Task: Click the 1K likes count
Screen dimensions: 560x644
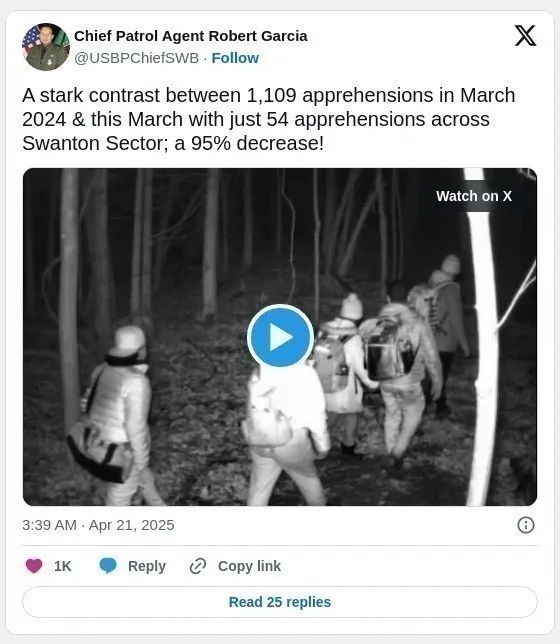Action: point(63,566)
